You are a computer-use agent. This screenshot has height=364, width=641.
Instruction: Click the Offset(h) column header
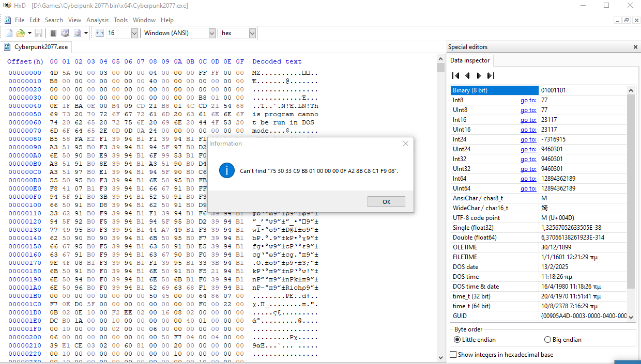[x=25, y=61]
